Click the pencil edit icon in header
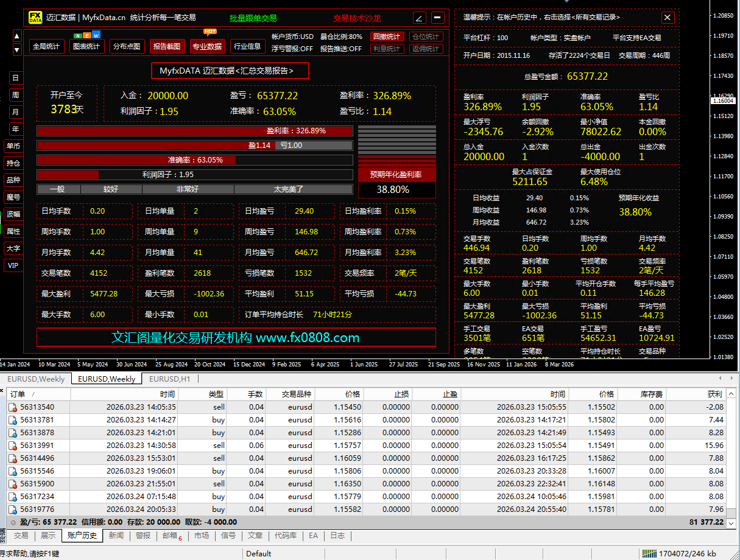The height and width of the screenshot is (560, 740). point(420,18)
